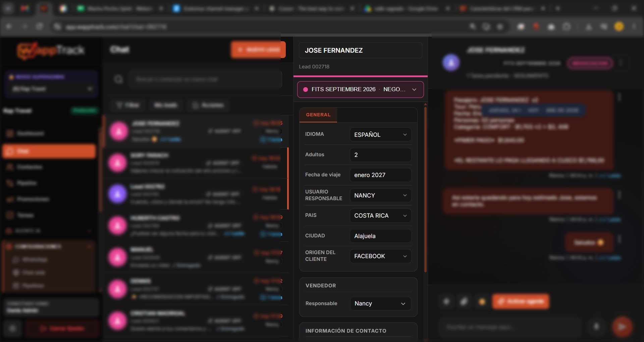Click the Fecha de viaje field
Screen dimensions: 644x342
(x=380, y=175)
